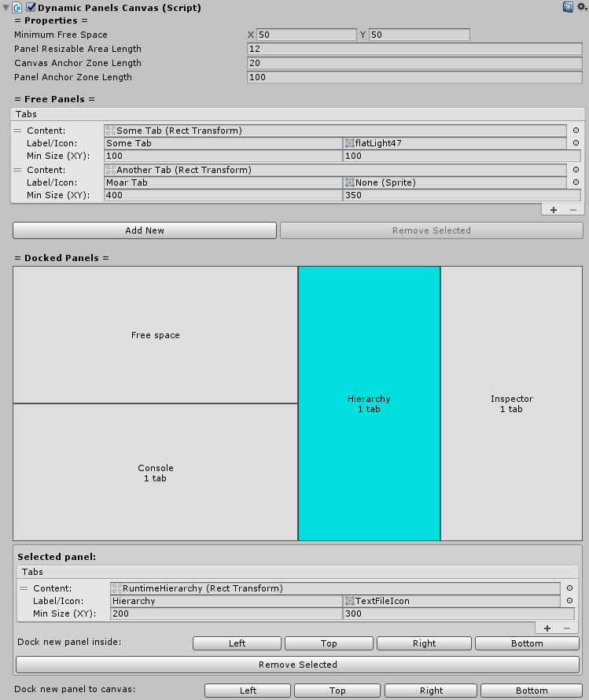Viewport: 589px width, 700px height.
Task: Open object picker for flatLight47 sprite
Action: [x=575, y=143]
